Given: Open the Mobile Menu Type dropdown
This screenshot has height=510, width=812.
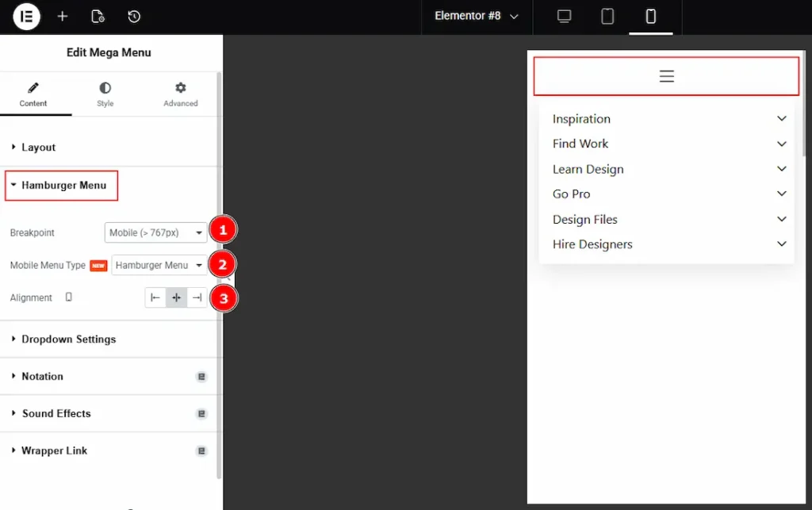Looking at the screenshot, I should (x=159, y=265).
